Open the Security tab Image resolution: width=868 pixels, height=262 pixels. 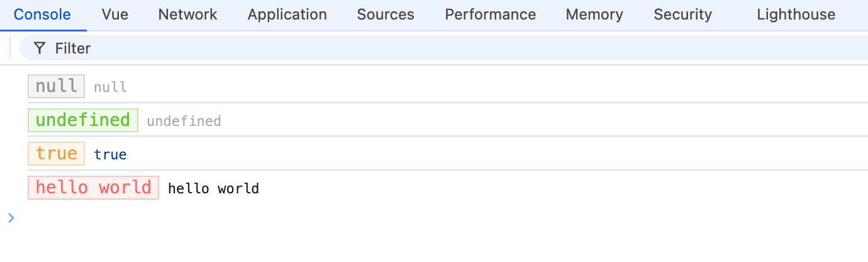[683, 14]
